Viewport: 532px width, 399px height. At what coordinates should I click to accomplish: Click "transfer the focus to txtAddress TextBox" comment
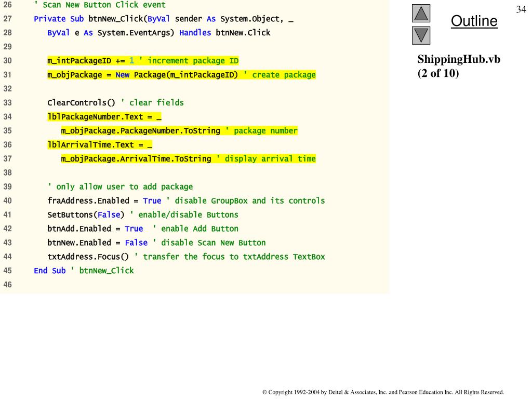point(230,257)
